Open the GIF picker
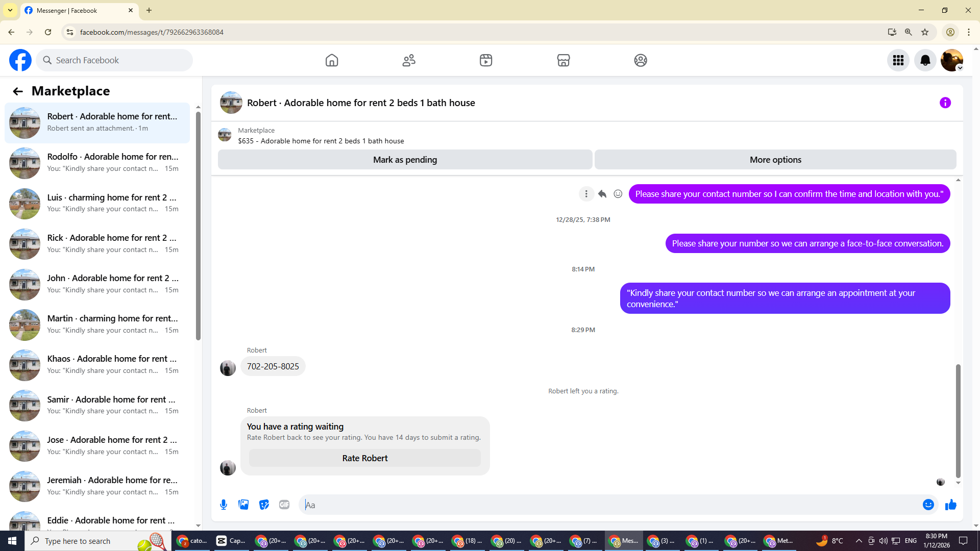 pos(284,505)
